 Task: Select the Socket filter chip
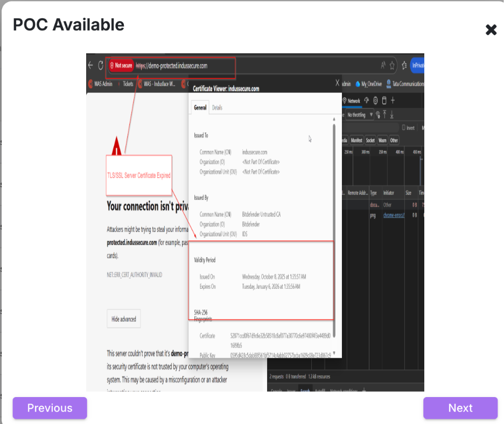370,140
